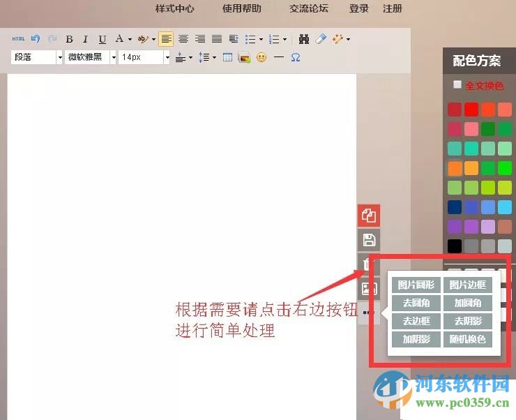Open the paragraph spacing icon
516x420 pixels.
pyautogui.click(x=181, y=58)
